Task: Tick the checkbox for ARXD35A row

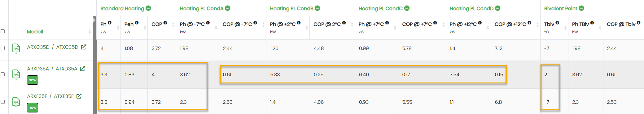Action: click(3, 74)
